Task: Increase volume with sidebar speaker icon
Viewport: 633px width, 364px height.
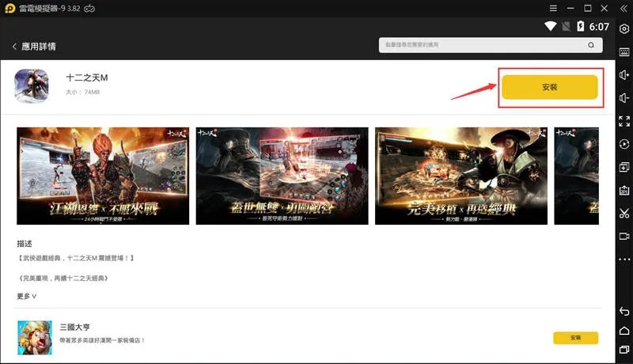Action: (624, 75)
